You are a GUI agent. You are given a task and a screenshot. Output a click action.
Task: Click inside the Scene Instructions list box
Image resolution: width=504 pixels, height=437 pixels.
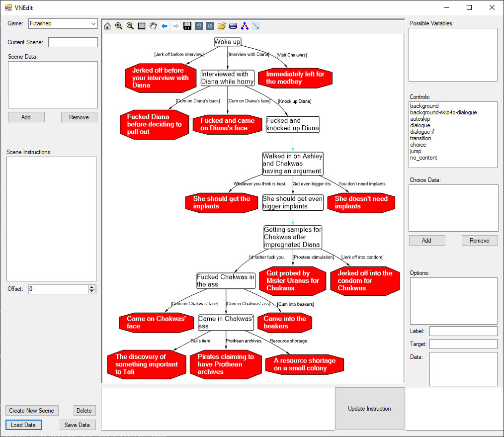(x=51, y=219)
